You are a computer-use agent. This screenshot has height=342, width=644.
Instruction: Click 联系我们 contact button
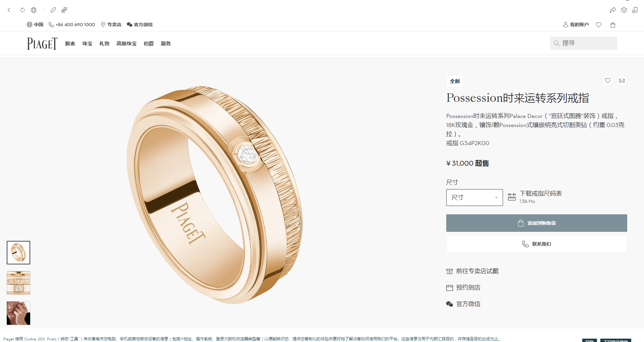537,244
